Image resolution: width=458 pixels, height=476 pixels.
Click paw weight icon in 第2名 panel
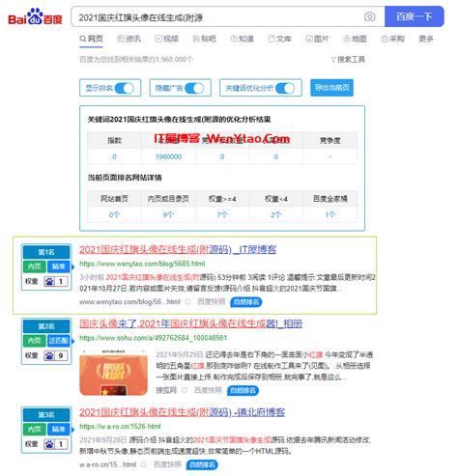[49, 355]
